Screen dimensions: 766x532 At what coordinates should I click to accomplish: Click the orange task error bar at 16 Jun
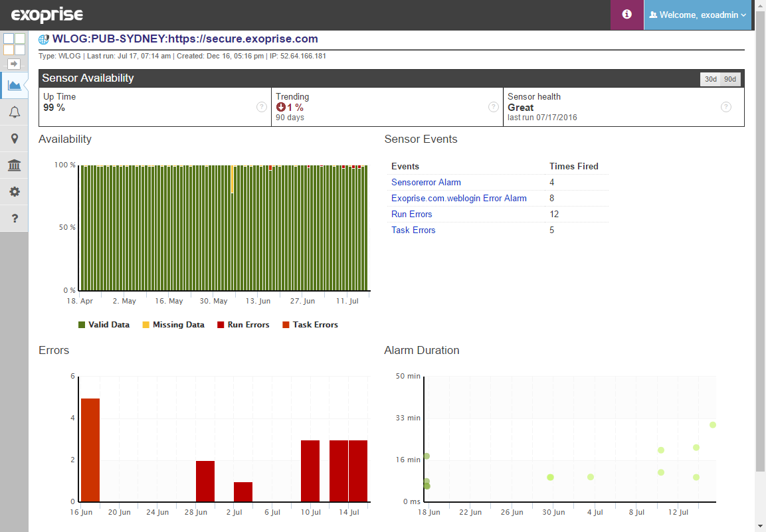(x=90, y=450)
